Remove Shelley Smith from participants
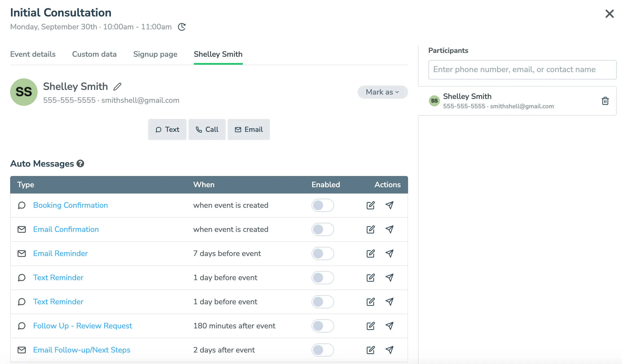The width and height of the screenshot is (622, 364). pyautogui.click(x=605, y=101)
